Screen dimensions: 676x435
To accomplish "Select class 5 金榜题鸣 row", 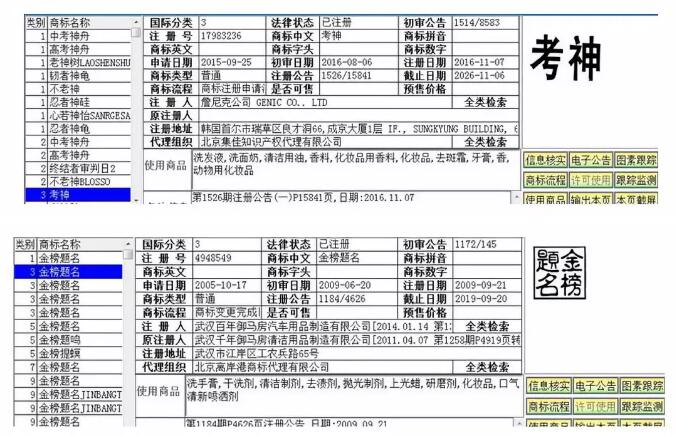I will pos(69,340).
